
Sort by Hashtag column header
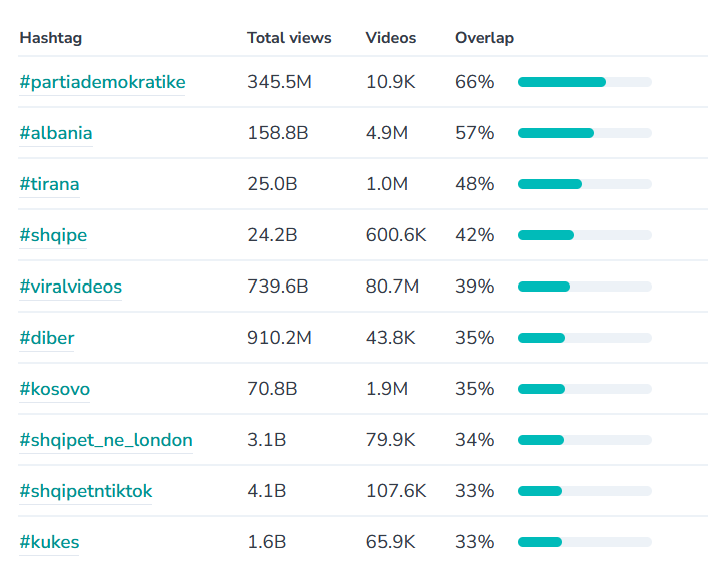click(50, 38)
